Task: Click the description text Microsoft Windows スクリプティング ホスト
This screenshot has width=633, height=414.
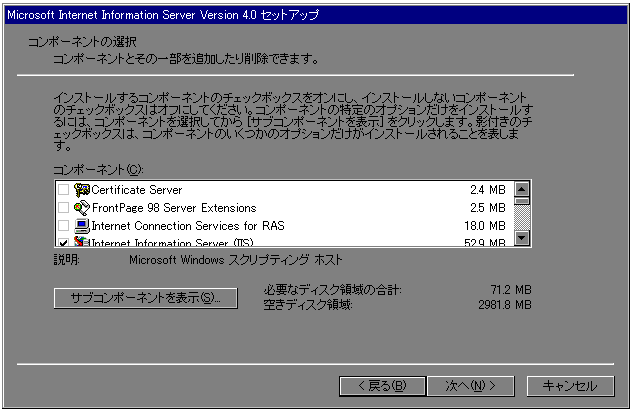Action: [235, 260]
